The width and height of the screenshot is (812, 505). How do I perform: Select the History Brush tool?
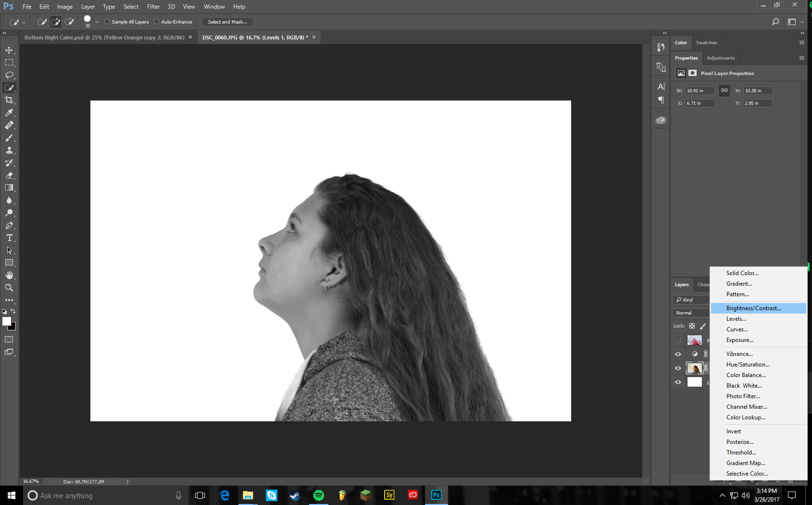(9, 163)
